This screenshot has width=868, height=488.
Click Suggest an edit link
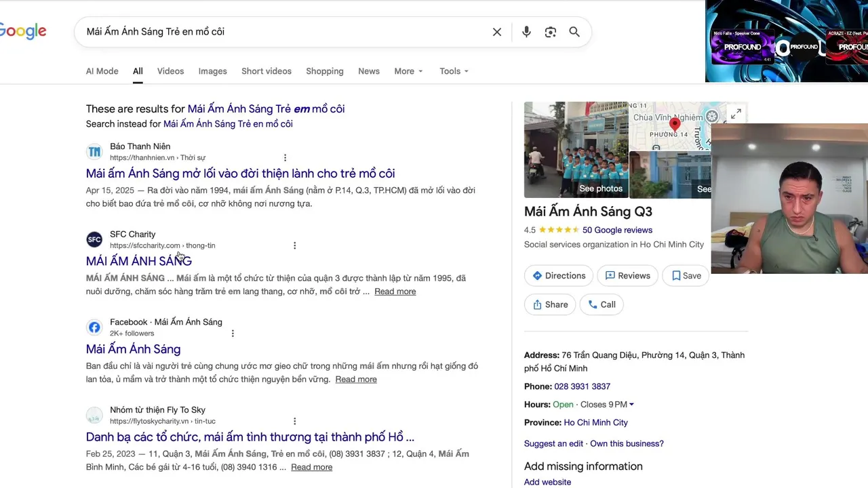click(553, 443)
